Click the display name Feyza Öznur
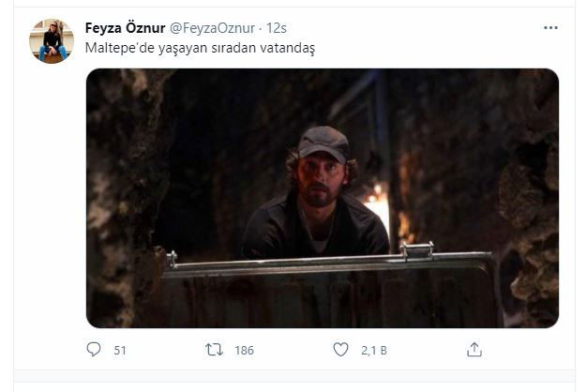 click(x=126, y=27)
